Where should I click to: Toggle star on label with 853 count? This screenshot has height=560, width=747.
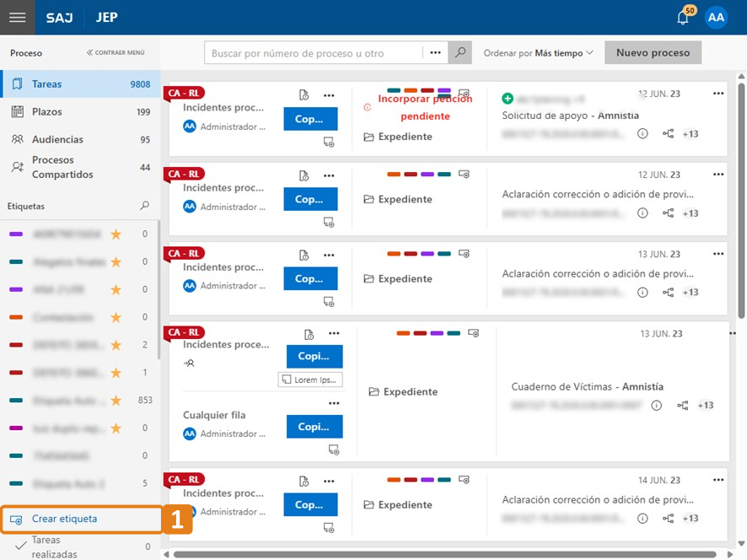click(x=116, y=400)
